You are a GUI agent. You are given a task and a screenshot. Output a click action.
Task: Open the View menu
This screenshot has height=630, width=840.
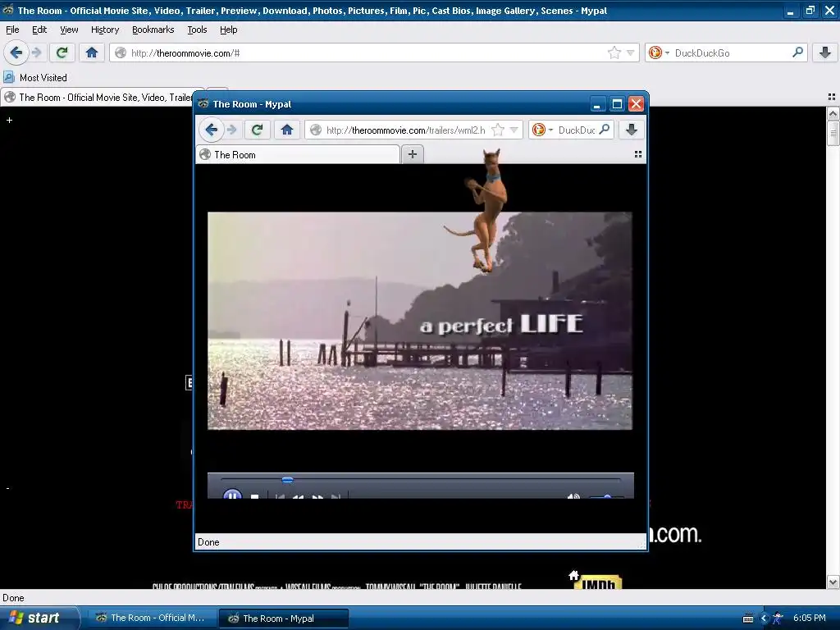tap(69, 30)
